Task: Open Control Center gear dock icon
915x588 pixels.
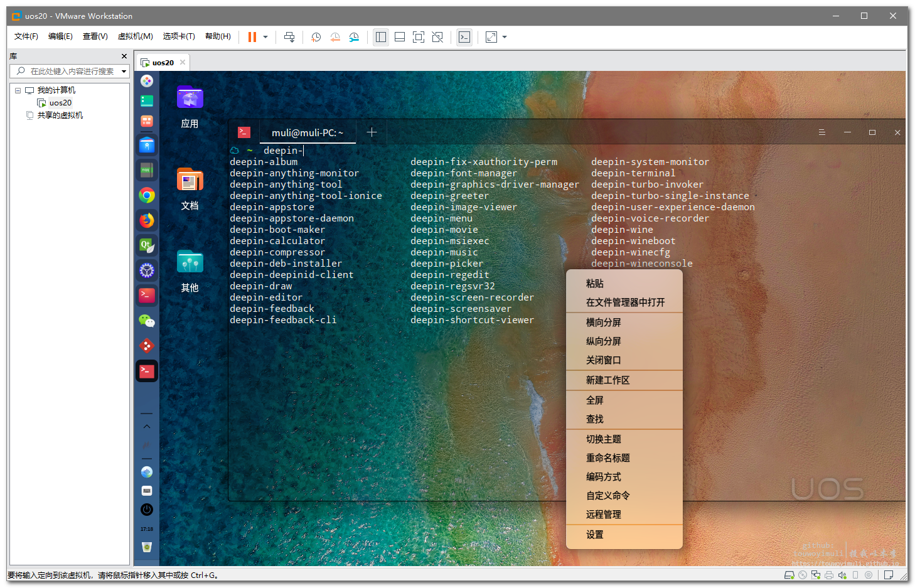Action: pyautogui.click(x=147, y=270)
